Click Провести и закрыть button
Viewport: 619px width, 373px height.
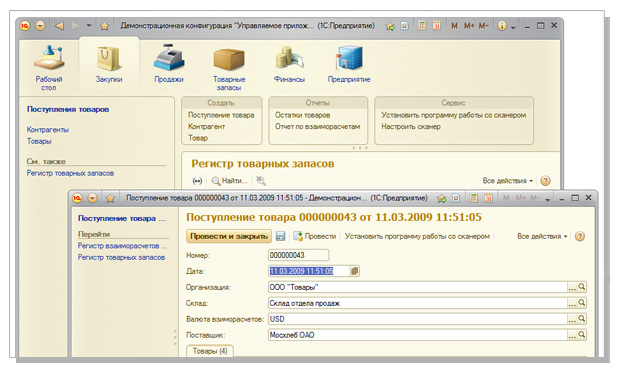point(229,236)
